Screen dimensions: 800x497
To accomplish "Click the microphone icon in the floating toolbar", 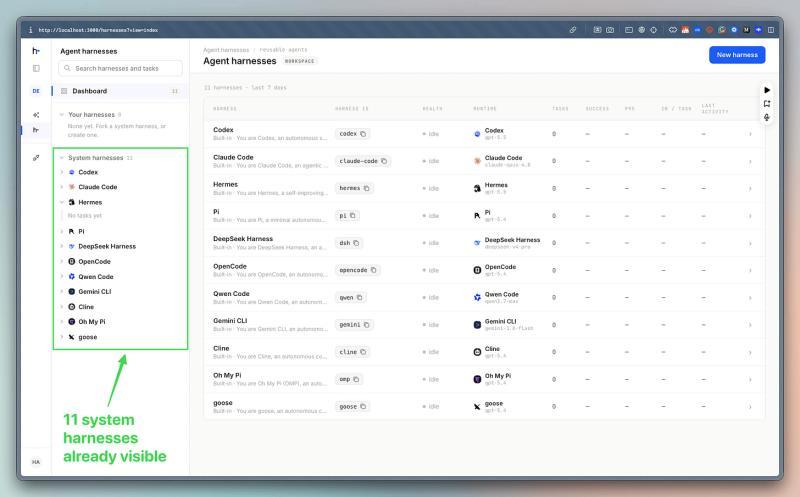I will click(x=767, y=117).
